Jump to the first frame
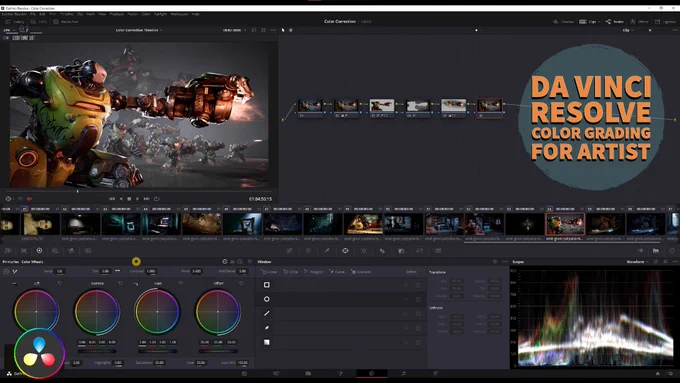This screenshot has width=680, height=383. pyautogui.click(x=112, y=199)
